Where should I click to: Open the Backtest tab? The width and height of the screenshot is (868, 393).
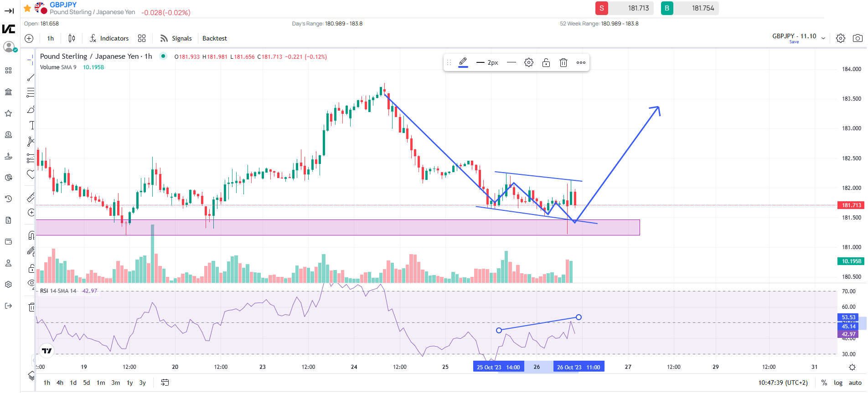point(214,38)
